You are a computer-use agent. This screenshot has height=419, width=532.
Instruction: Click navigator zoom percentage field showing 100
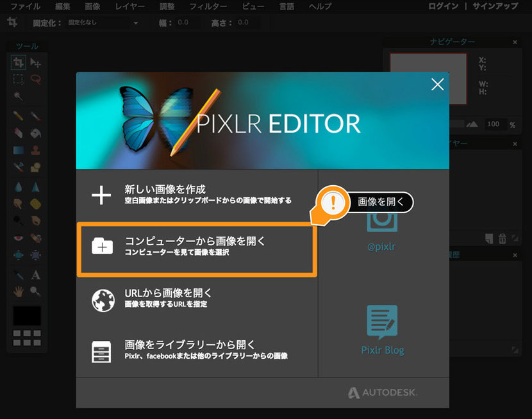pyautogui.click(x=494, y=124)
